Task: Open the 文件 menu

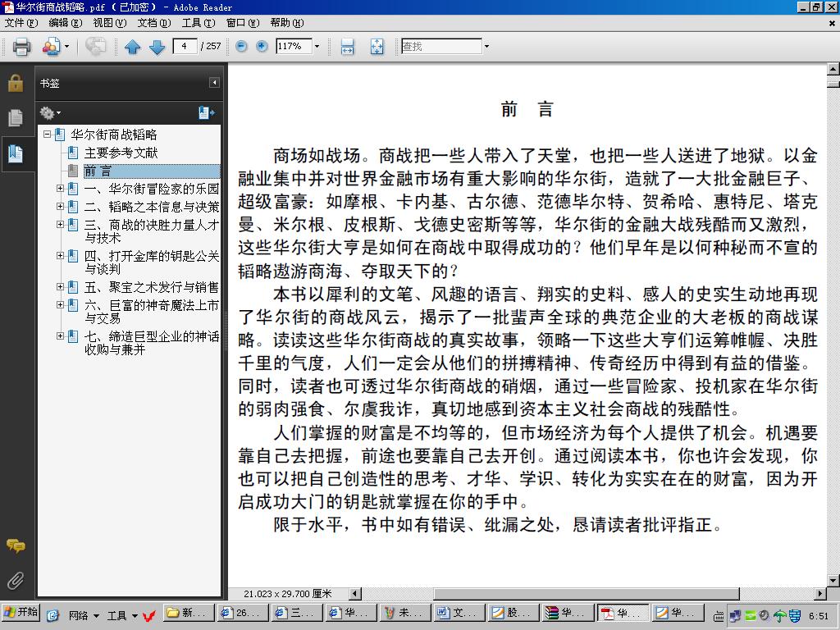Action: [x=21, y=23]
